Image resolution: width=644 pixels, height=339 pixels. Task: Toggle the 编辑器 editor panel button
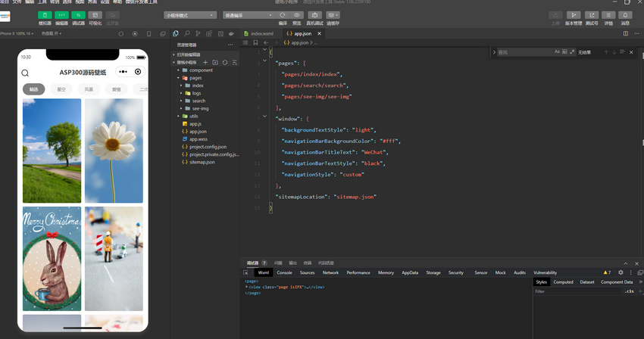61,15
